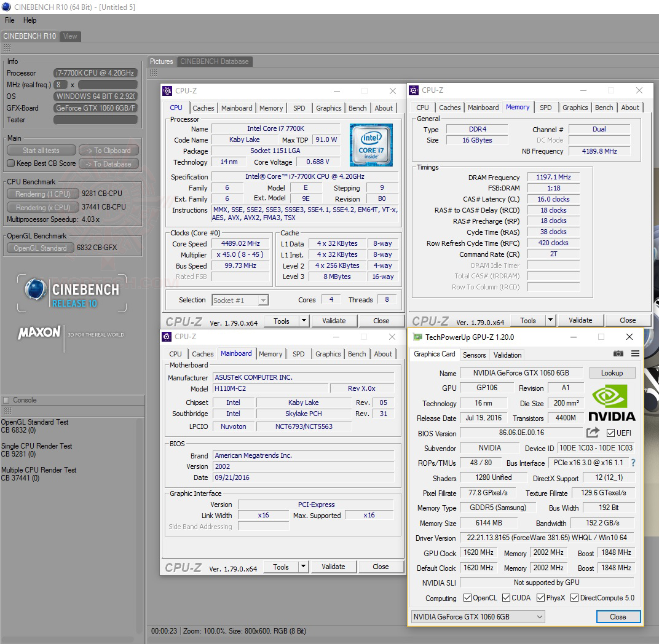Open the Memory tab in CPU-Z

(271, 108)
